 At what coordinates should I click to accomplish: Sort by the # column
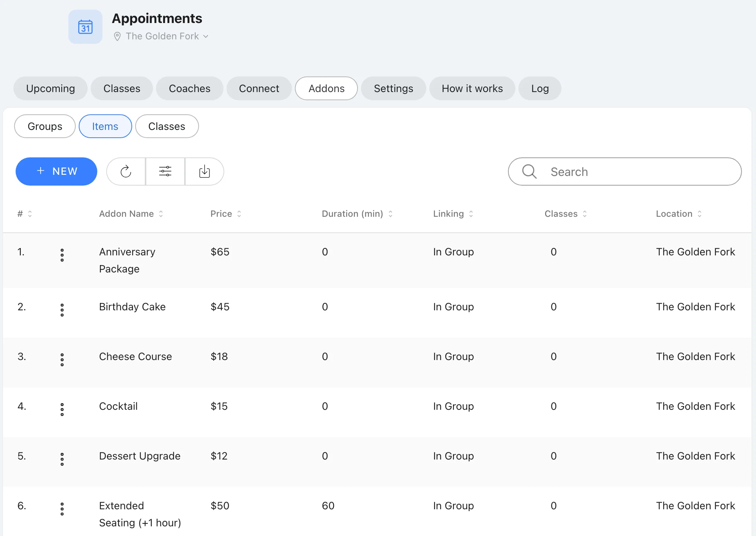(25, 214)
